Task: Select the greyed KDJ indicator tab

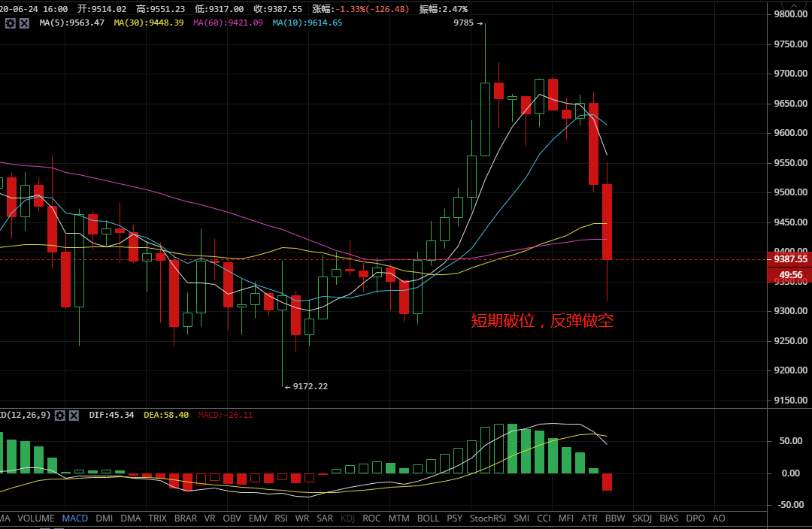Action: click(x=347, y=518)
